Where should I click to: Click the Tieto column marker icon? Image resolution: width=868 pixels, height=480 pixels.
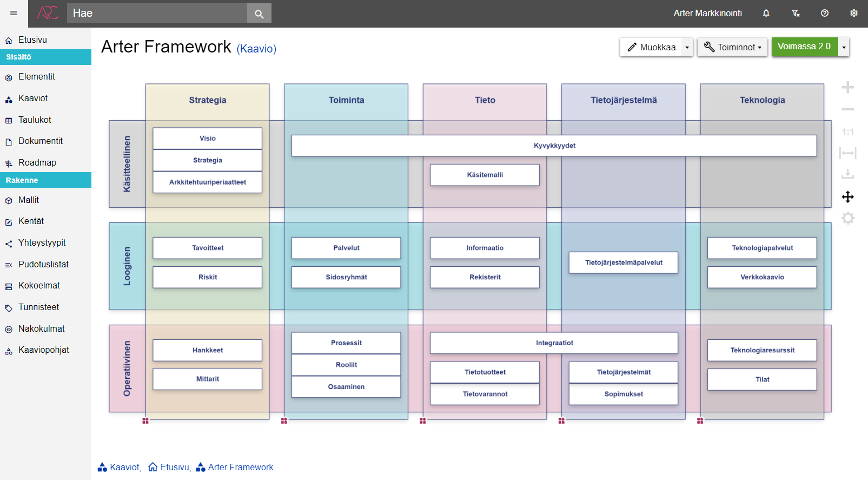[x=423, y=420]
